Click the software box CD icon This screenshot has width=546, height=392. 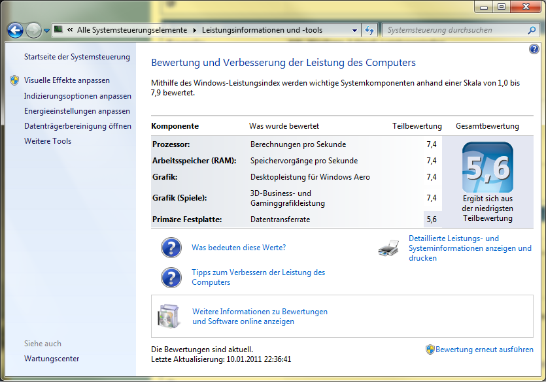(169, 316)
